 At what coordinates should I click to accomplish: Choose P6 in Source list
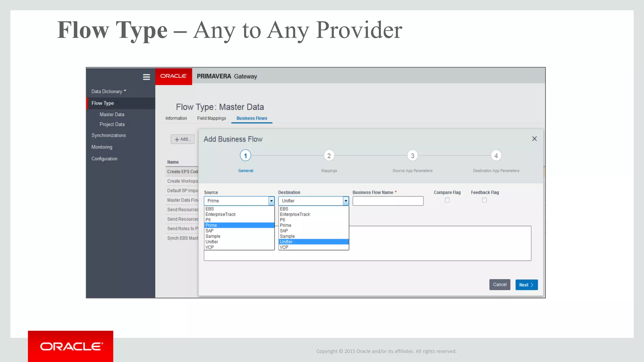pos(239,220)
